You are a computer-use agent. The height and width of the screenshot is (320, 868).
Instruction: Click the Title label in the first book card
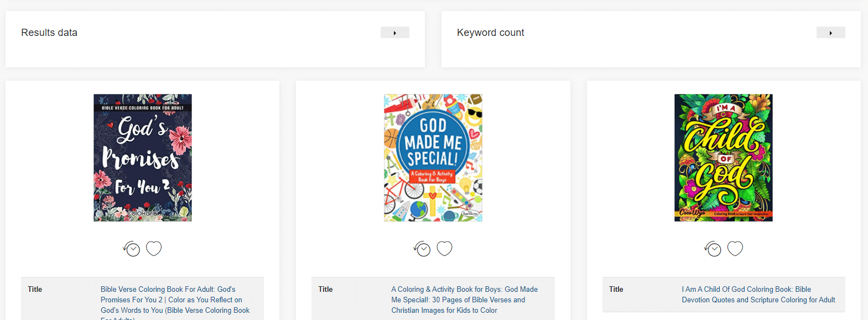pos(35,289)
